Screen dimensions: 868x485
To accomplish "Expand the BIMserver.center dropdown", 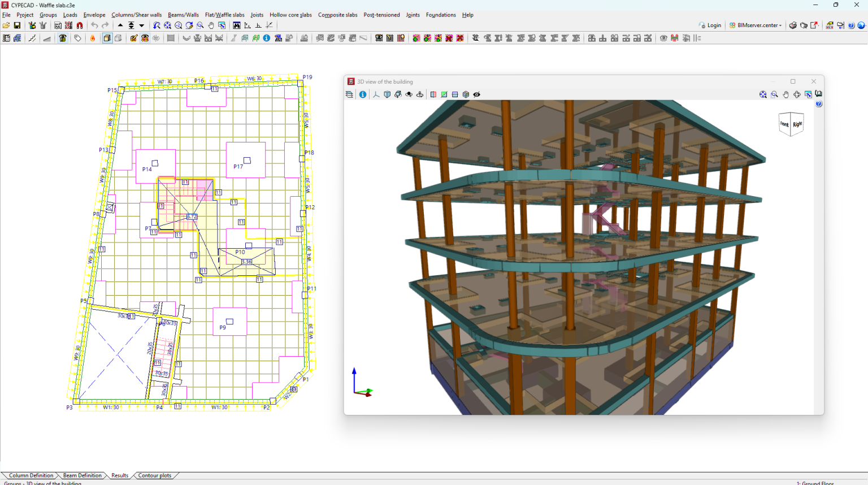I will pyautogui.click(x=780, y=25).
